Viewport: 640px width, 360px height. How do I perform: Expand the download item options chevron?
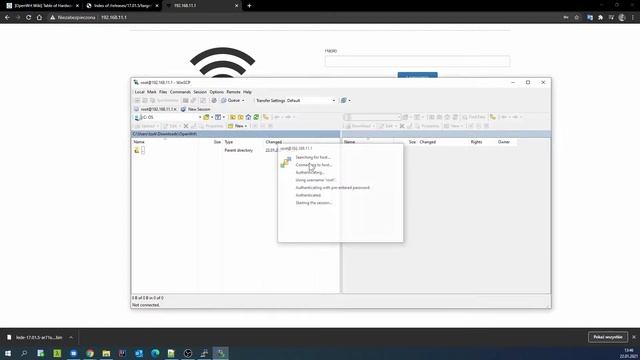tap(71, 338)
